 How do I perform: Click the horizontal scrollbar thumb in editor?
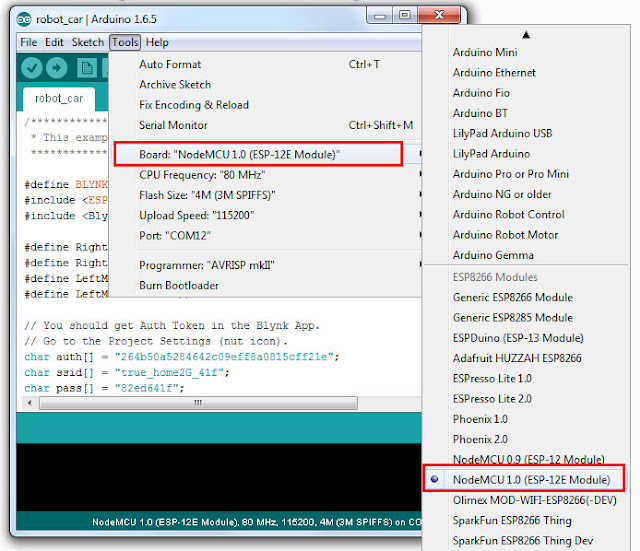[x=198, y=403]
